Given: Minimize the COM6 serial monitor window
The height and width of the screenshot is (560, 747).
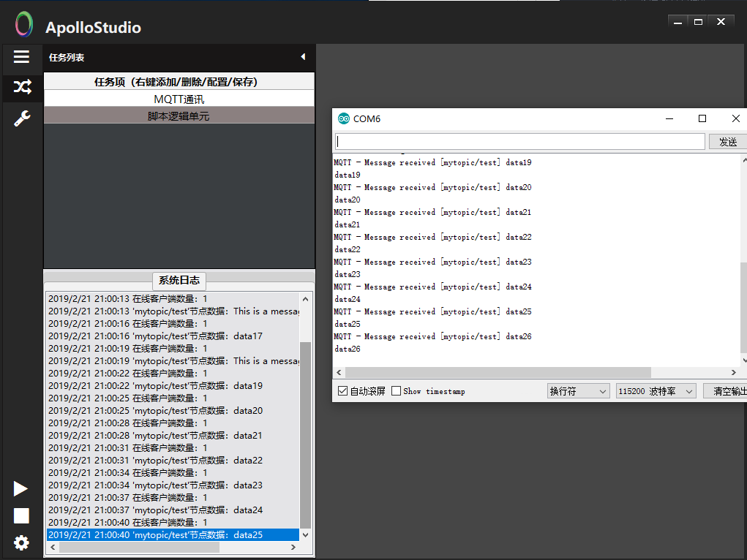Looking at the screenshot, I should click(x=669, y=118).
